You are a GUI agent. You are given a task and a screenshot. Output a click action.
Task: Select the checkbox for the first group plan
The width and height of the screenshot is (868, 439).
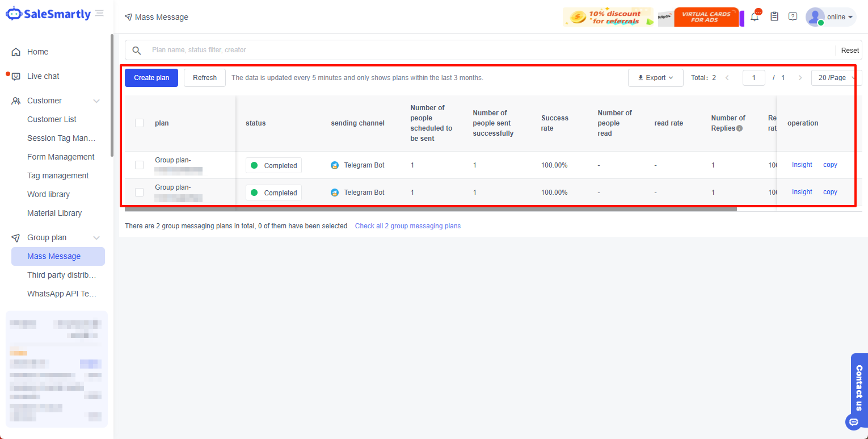[139, 165]
